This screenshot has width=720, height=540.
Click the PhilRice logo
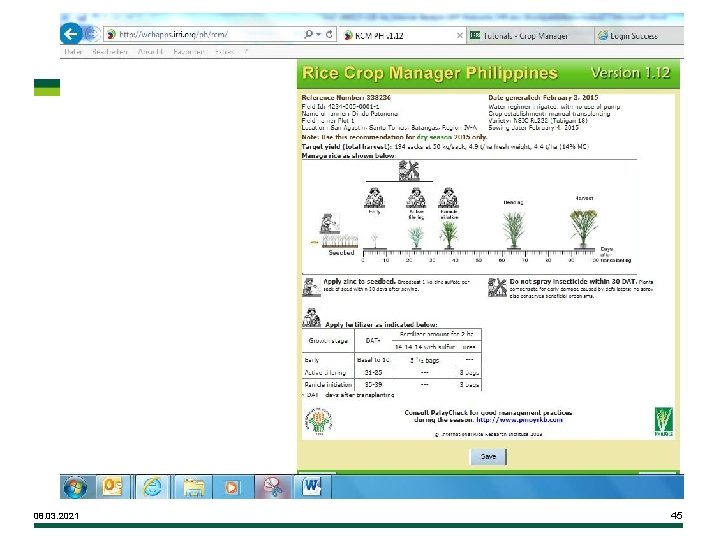[664, 421]
